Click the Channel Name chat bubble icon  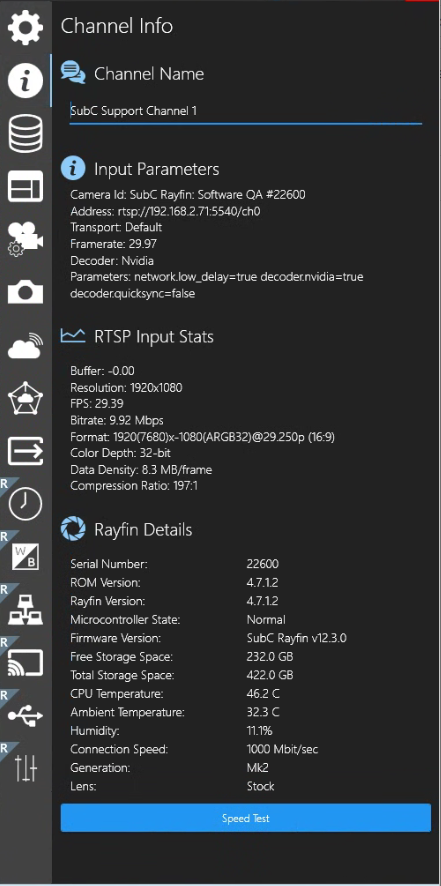point(73,73)
